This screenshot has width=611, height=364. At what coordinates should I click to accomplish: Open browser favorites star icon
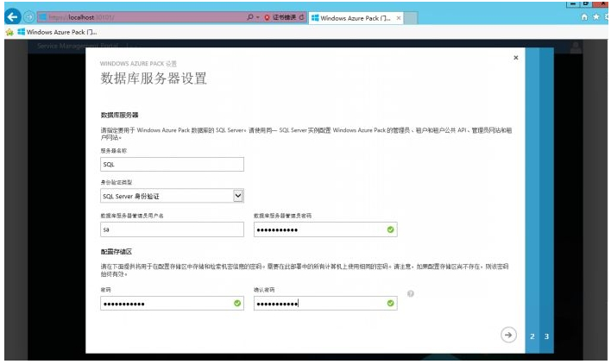pos(595,16)
